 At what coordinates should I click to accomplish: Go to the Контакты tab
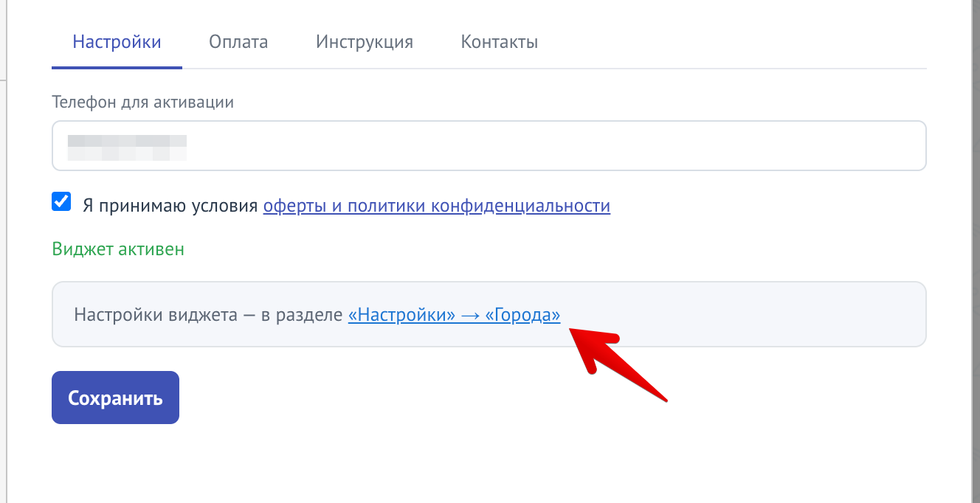[500, 42]
